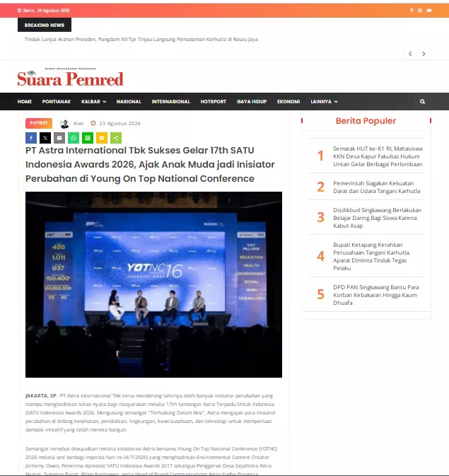Click rank number 5 in Berita Populer

tap(320, 294)
